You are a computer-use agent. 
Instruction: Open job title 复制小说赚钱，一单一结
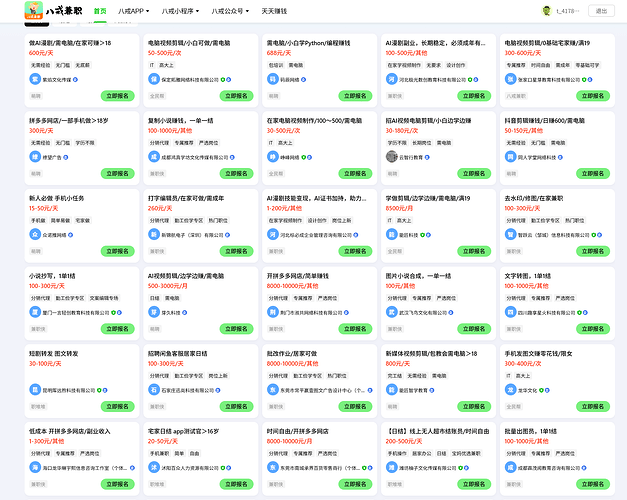tap(180, 120)
